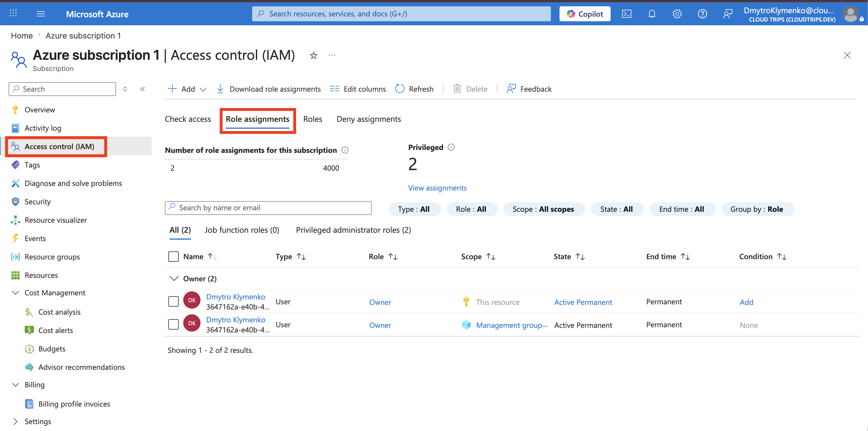
Task: Sort by State column arrows
Action: click(580, 256)
